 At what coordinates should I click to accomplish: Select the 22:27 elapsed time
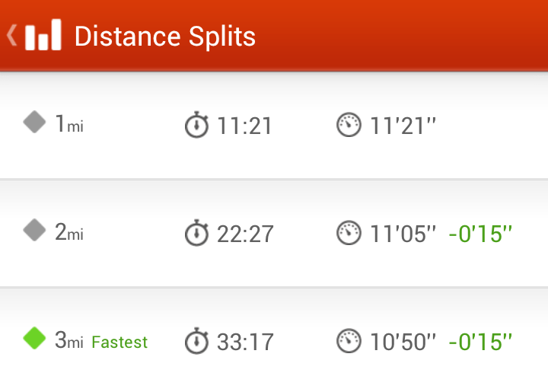[245, 234]
